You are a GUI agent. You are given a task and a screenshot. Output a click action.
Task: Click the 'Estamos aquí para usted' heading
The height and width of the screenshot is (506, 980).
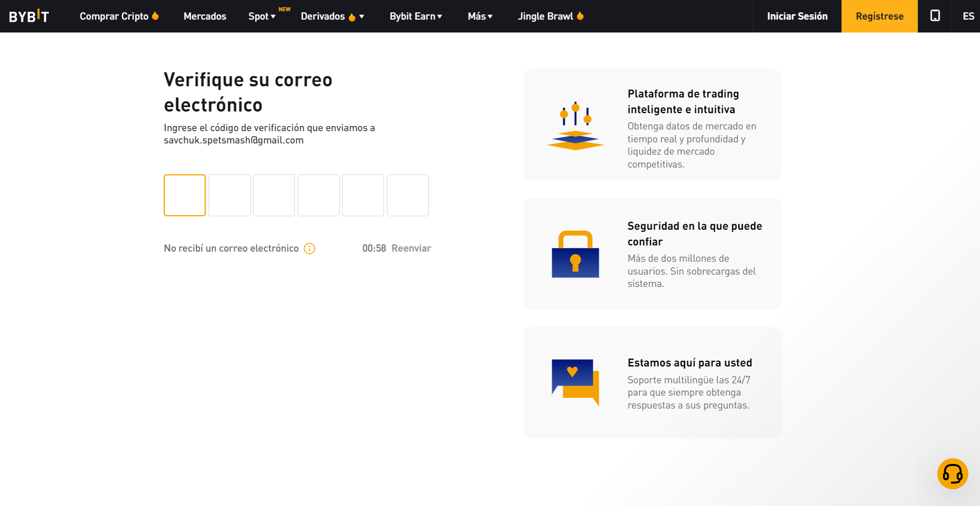point(690,363)
